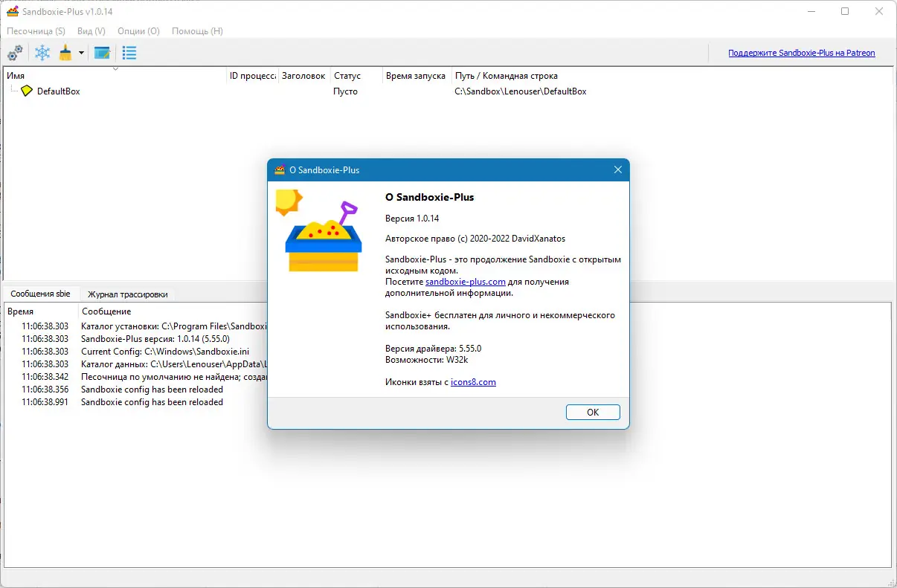Expand the arrow next to broom icon
Viewport: 897px width, 588px height.
coord(81,54)
